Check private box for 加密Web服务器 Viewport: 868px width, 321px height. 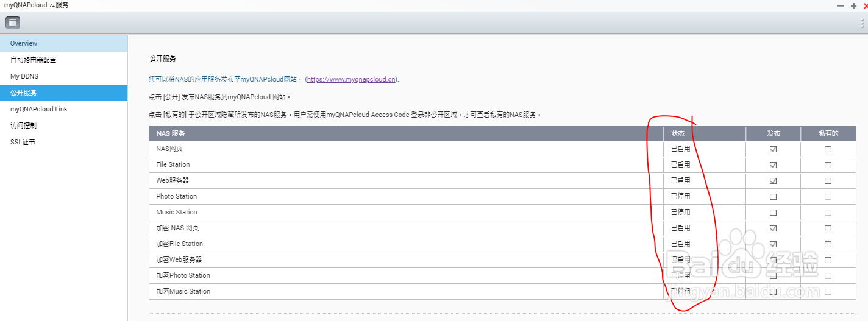point(828,260)
